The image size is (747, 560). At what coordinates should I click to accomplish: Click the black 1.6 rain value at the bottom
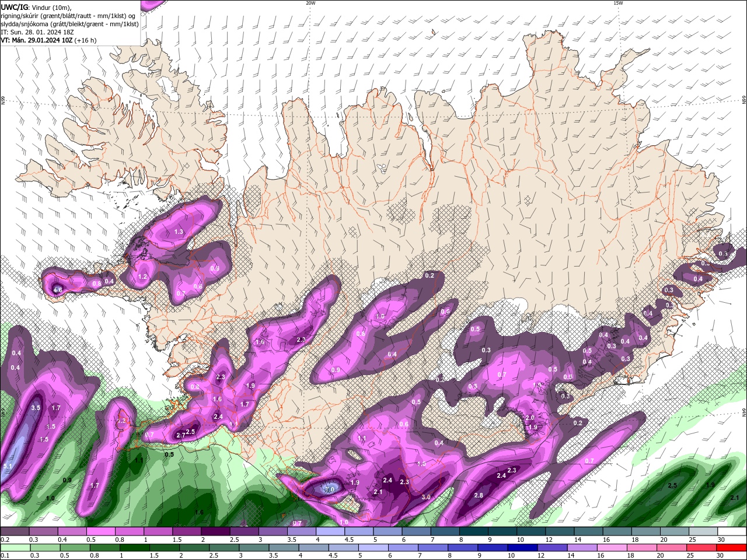199,512
